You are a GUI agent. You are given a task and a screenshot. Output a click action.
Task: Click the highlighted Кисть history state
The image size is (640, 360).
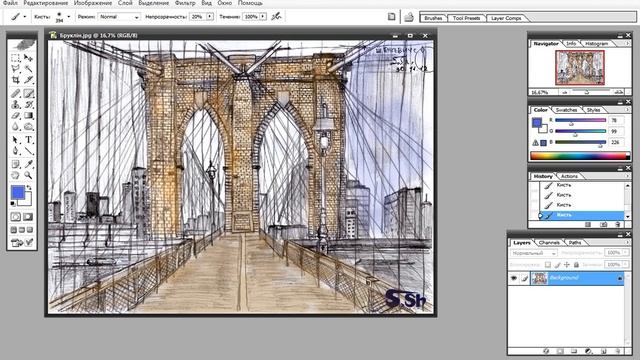pos(582,215)
